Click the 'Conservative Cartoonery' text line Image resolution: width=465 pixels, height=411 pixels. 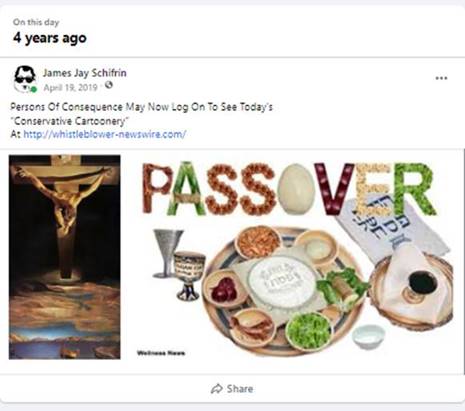(x=70, y=121)
